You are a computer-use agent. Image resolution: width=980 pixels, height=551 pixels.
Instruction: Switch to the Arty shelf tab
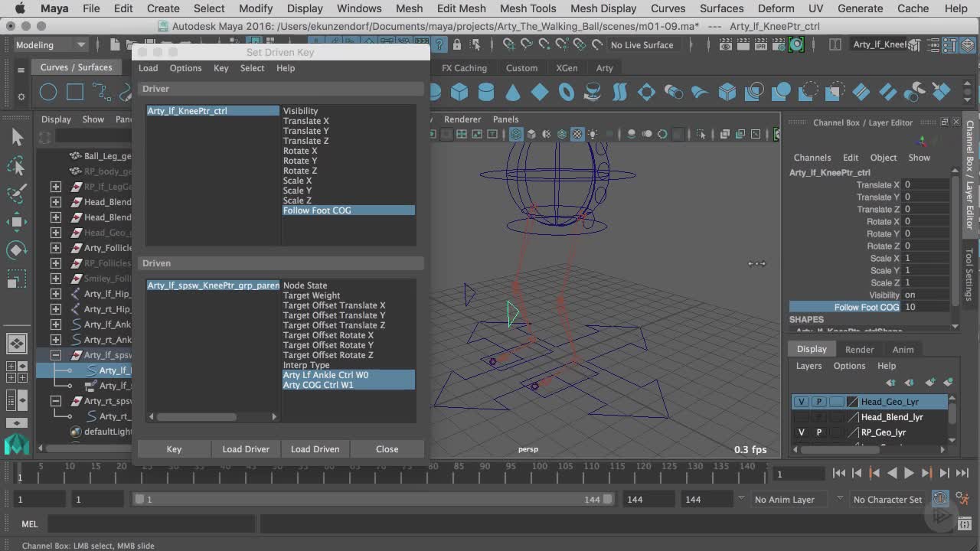605,68
